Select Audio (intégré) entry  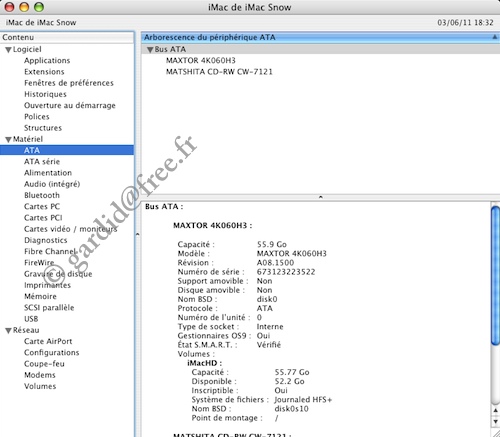click(52, 184)
